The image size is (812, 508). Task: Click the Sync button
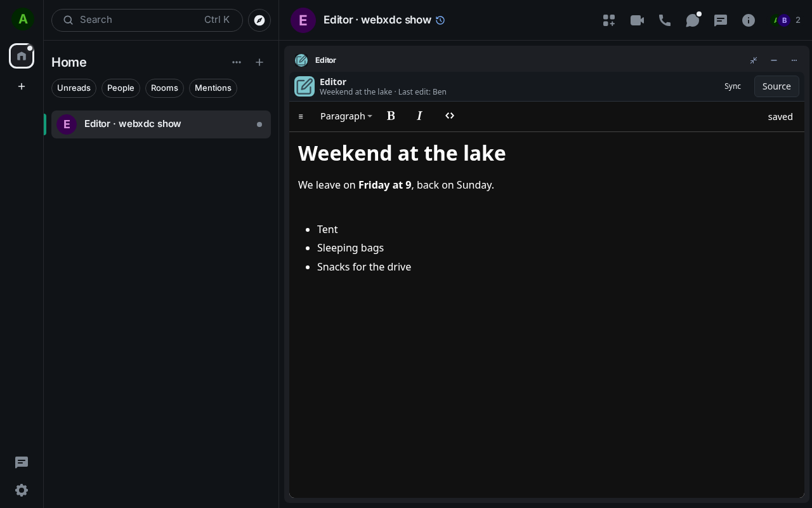(x=733, y=86)
